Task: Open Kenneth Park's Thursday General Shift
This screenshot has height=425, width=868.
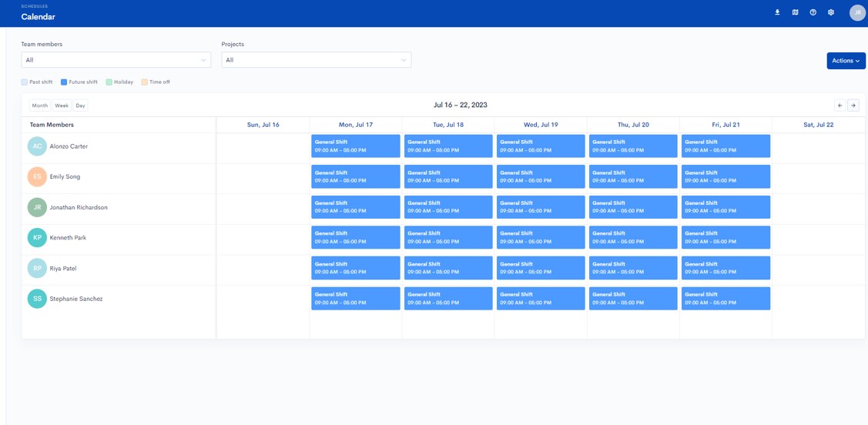Action: tap(633, 237)
